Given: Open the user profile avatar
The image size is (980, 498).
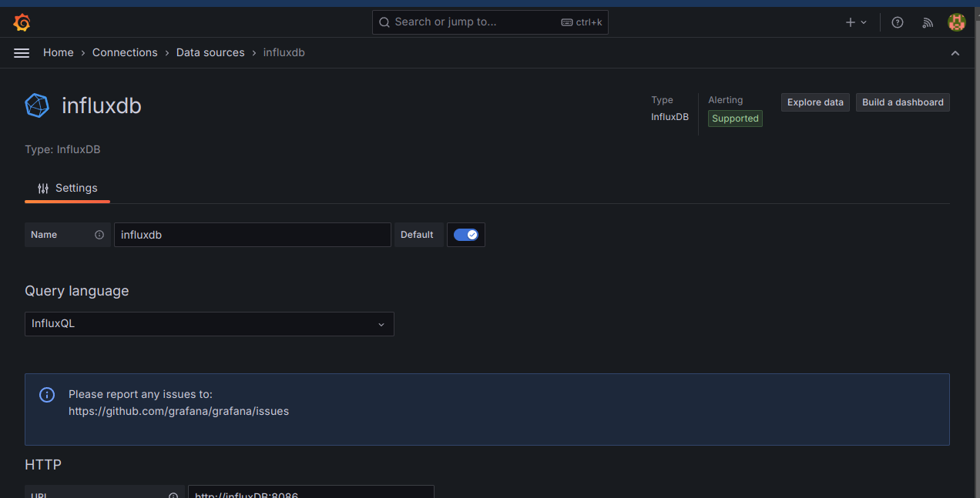Looking at the screenshot, I should 956,22.
